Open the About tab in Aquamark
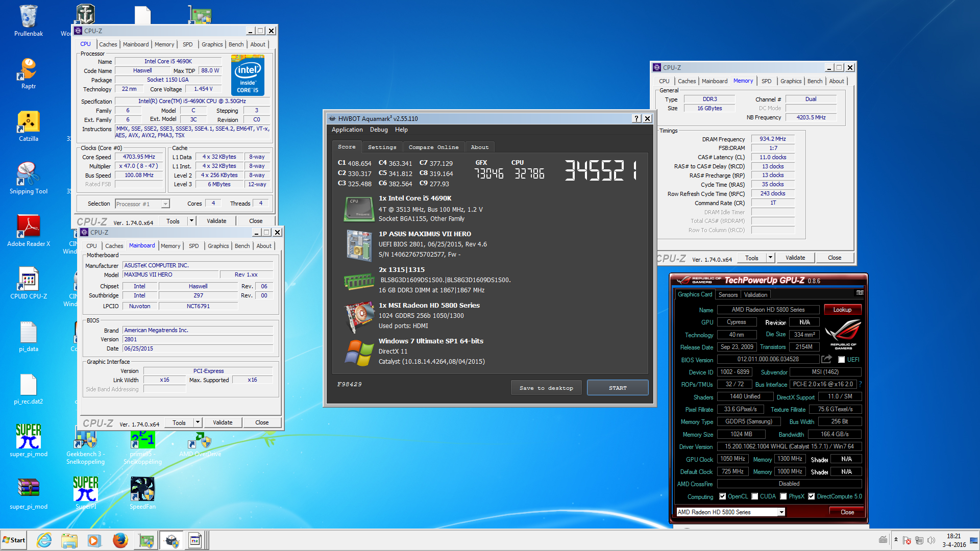Image resolution: width=980 pixels, height=551 pixels. click(479, 147)
